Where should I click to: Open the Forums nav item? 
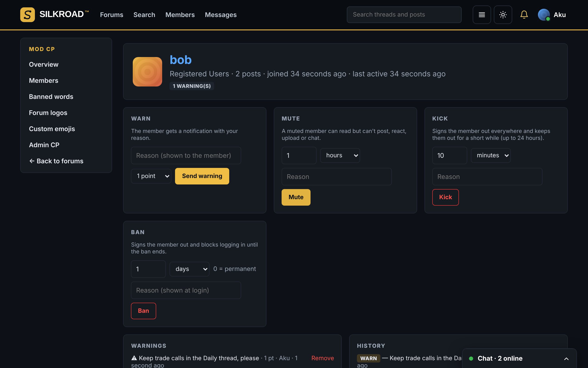[112, 14]
